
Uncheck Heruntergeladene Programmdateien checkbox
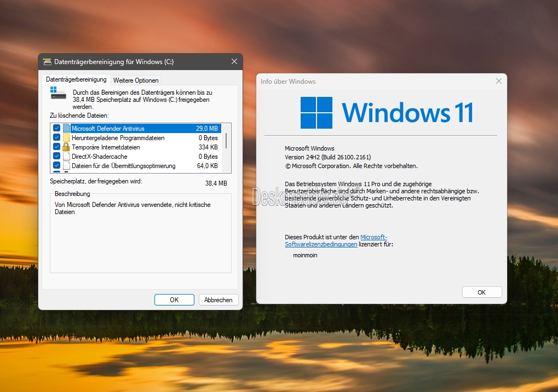pos(56,137)
